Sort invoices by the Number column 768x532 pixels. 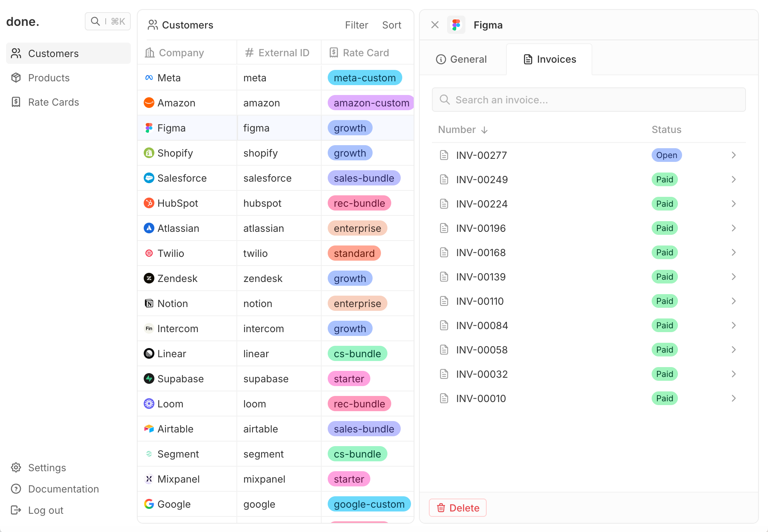coord(463,130)
